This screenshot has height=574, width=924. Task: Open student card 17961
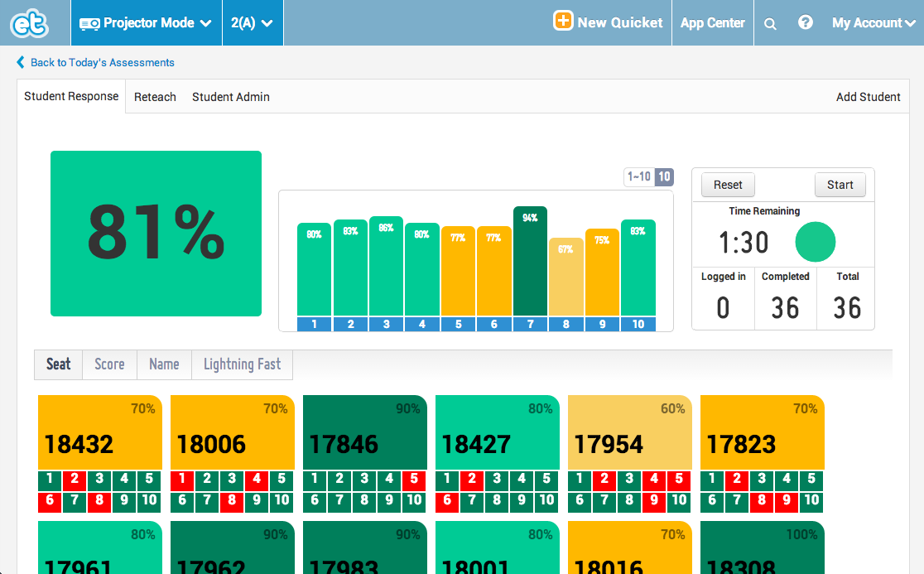click(x=100, y=547)
